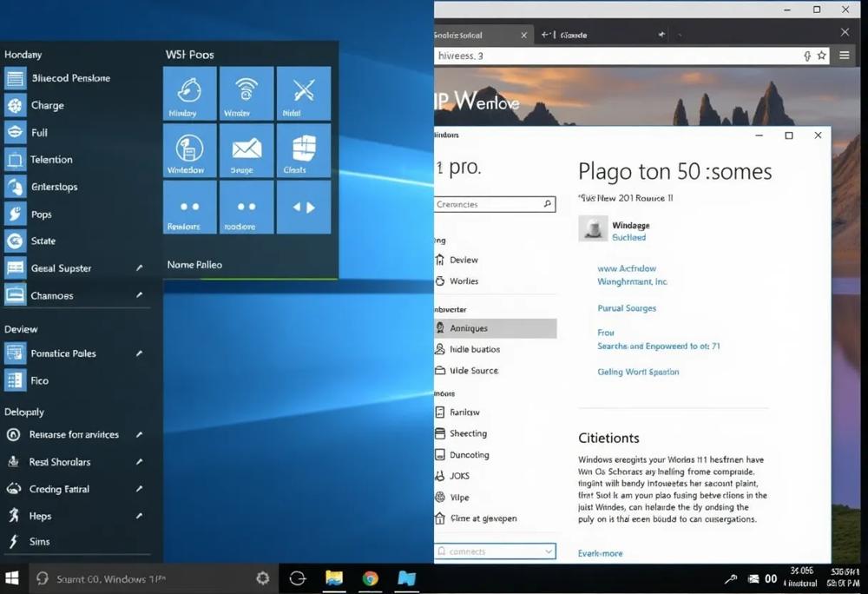
Task: Open the Suclleed link under Windage
Action: point(628,237)
